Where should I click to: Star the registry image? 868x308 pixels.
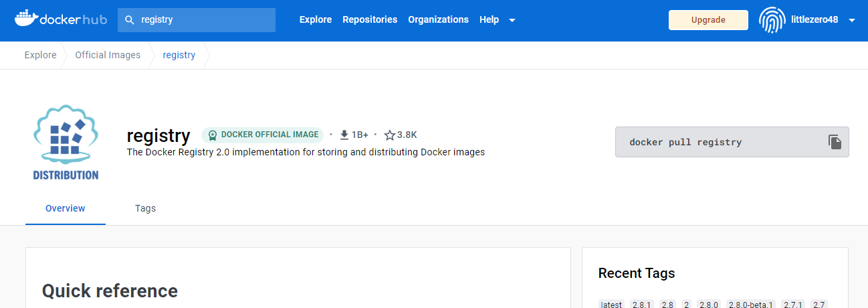(390, 135)
